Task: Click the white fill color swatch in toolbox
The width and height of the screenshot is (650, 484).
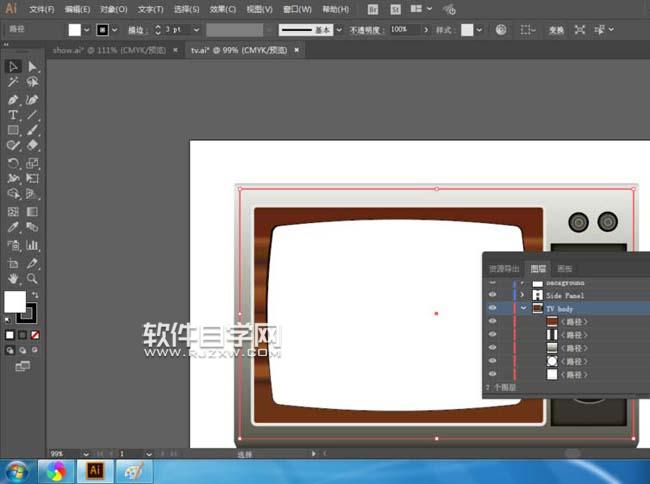Action: coord(15,302)
